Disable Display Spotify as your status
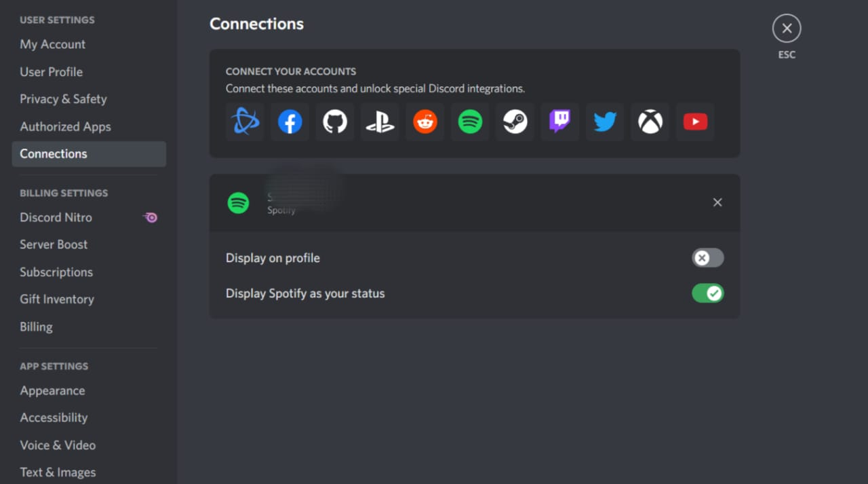 [x=708, y=293]
